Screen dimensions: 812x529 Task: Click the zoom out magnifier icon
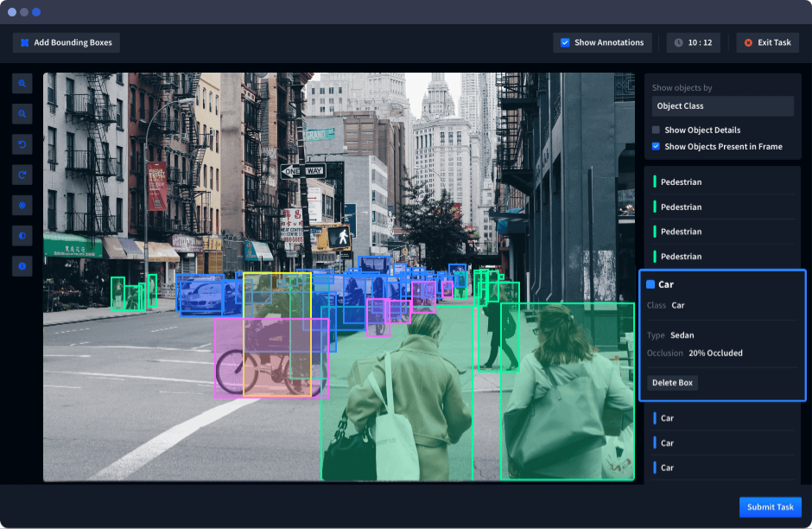(x=22, y=113)
